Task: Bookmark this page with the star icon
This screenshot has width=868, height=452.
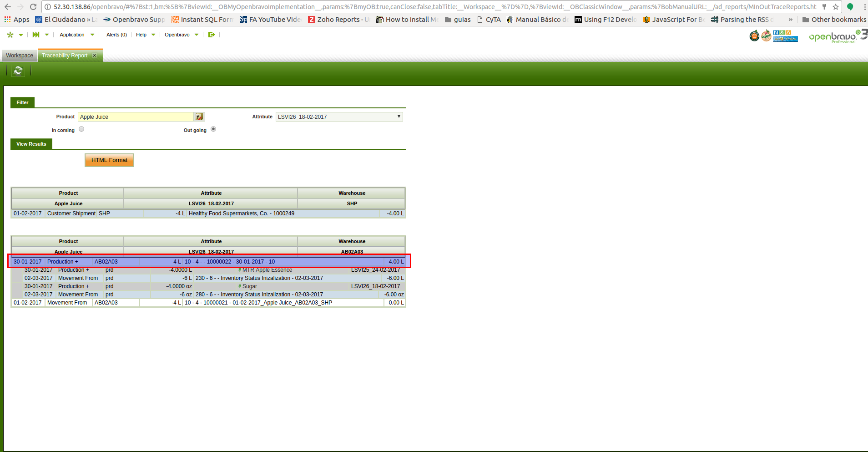Action: pos(835,7)
